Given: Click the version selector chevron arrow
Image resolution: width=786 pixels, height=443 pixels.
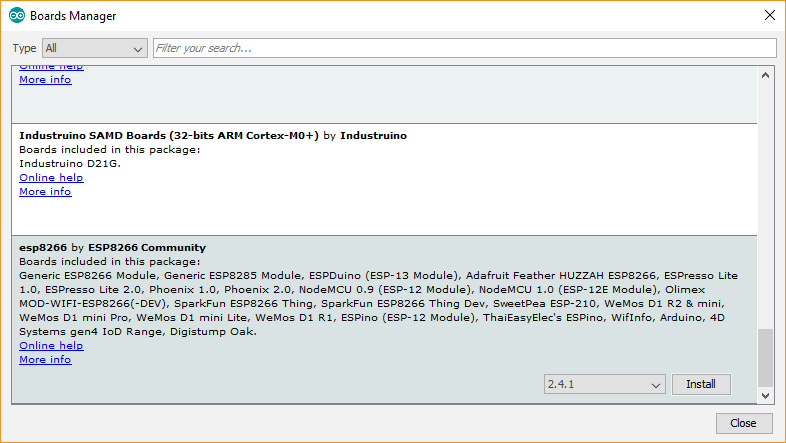Looking at the screenshot, I should [655, 385].
